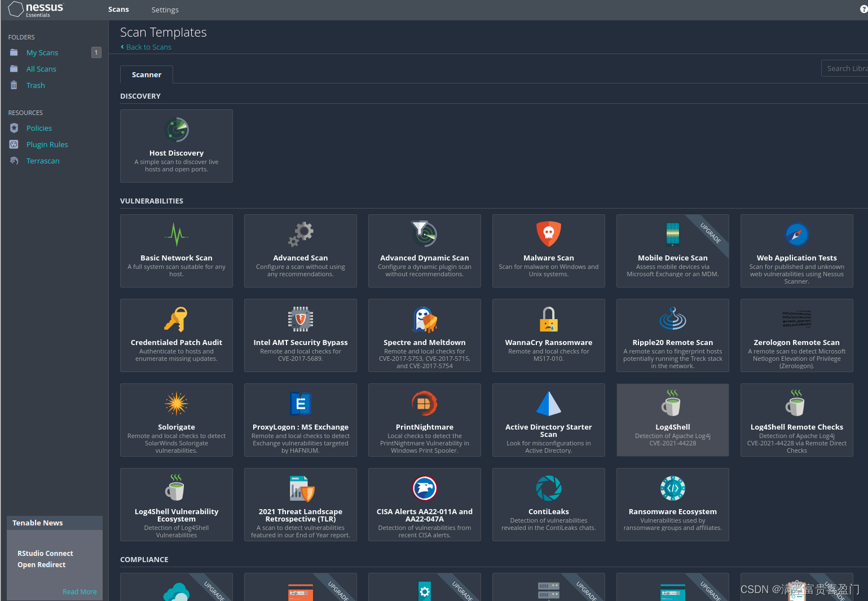Screen dimensions: 868x601
Task: Select the 2021 Threat Landscape Retrospective icon
Action: [x=302, y=488]
